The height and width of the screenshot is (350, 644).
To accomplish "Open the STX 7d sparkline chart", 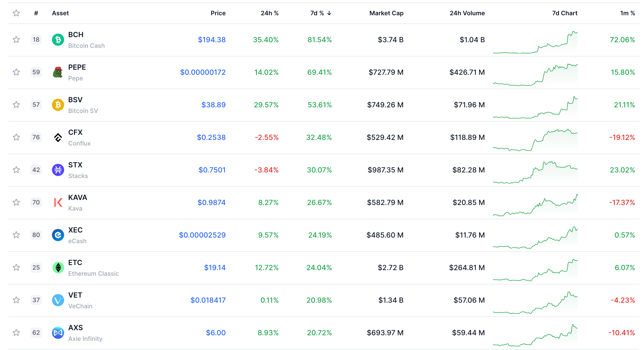I will (x=535, y=172).
